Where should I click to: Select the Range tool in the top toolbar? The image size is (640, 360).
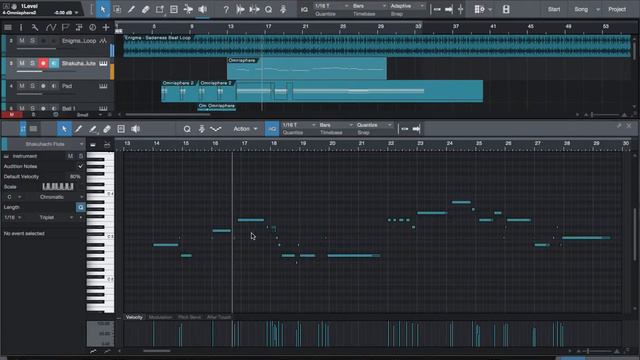117,9
